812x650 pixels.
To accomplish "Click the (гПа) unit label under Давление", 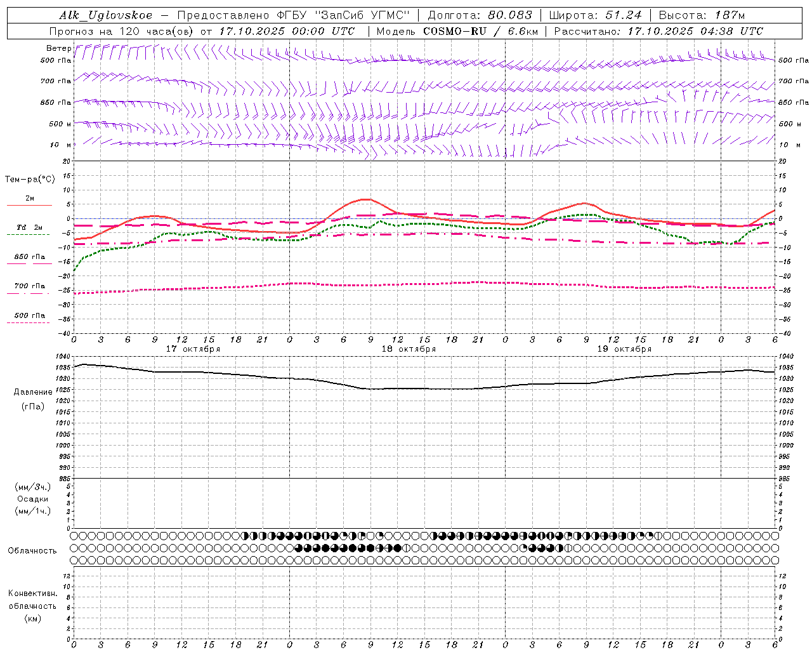I will pyautogui.click(x=33, y=406).
